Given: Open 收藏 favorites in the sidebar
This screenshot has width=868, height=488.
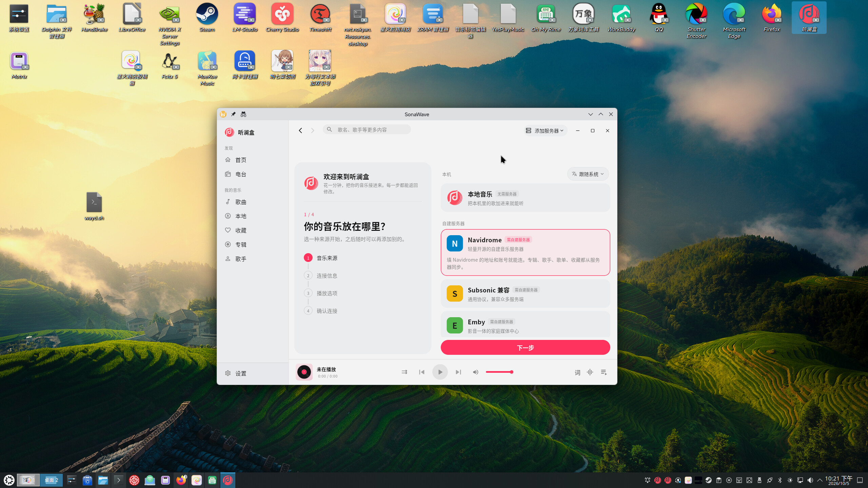Looking at the screenshot, I should tap(253, 230).
